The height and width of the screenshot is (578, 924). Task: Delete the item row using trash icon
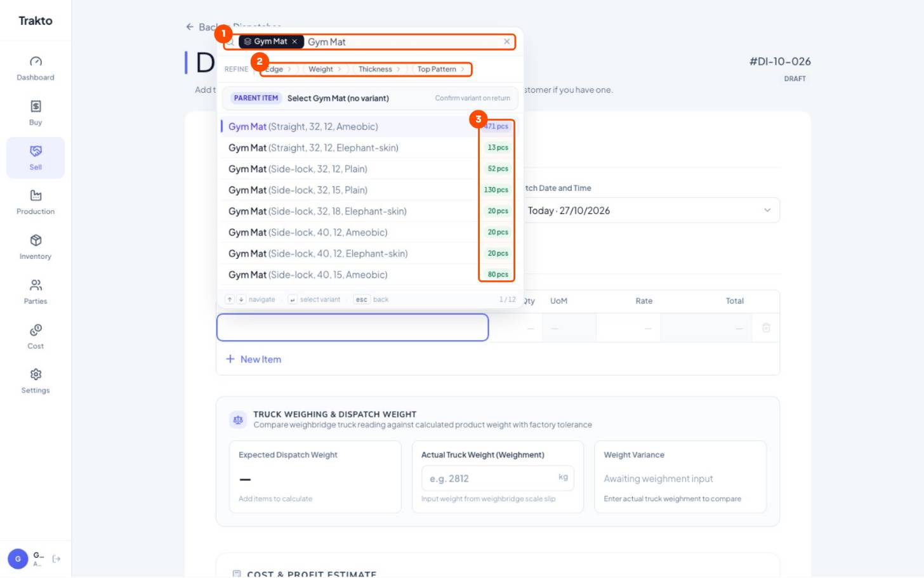click(x=766, y=328)
